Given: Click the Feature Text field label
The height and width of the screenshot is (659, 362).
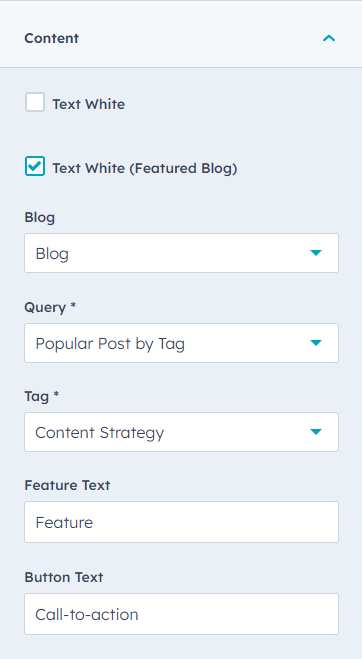Looking at the screenshot, I should (67, 485).
